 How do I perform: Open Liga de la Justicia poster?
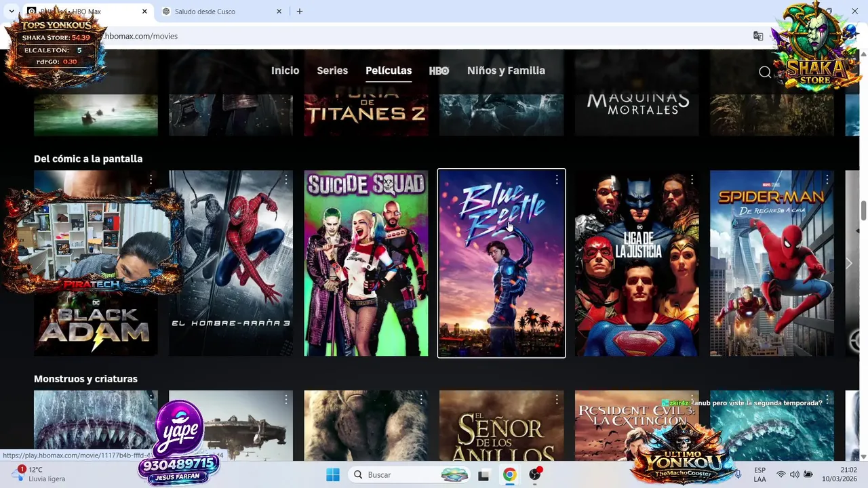(x=637, y=263)
